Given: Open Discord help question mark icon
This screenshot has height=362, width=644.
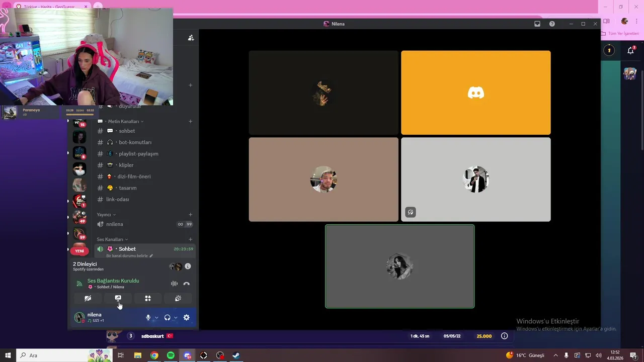Looking at the screenshot, I should coord(552,24).
